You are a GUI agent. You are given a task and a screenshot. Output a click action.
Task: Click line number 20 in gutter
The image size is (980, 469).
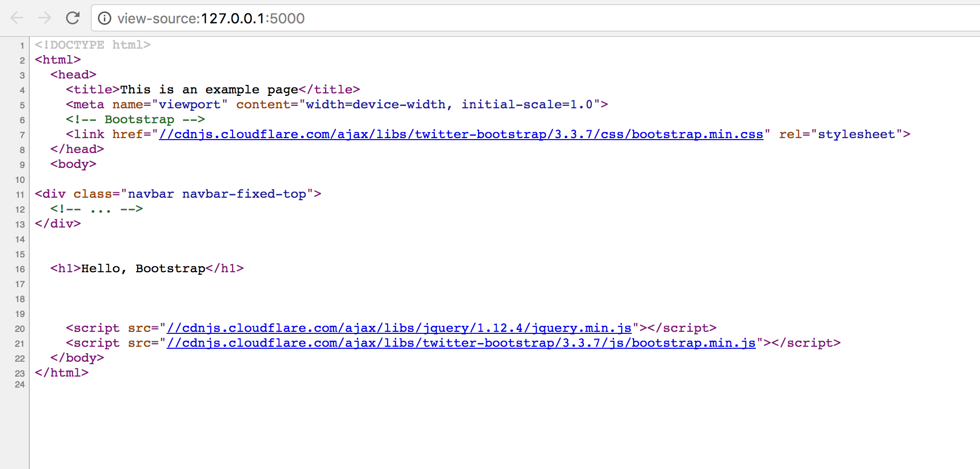click(x=20, y=329)
